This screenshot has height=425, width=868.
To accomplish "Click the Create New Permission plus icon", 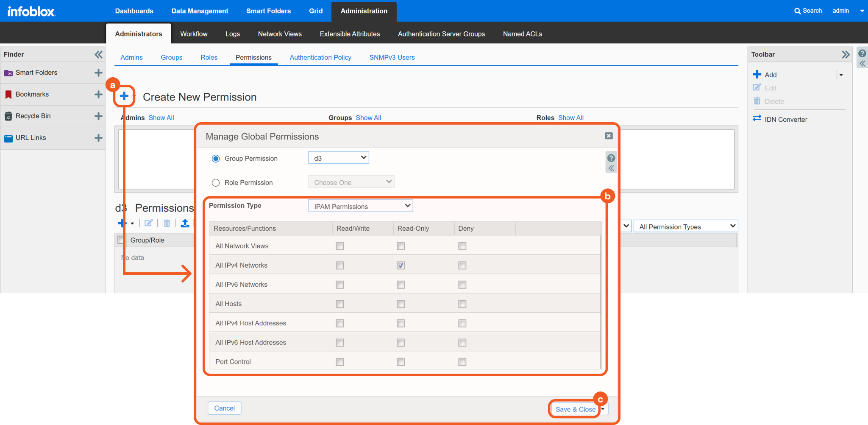I will (124, 96).
